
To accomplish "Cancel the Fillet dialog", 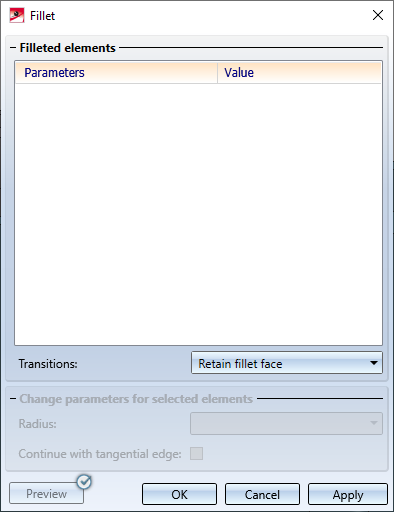I will [x=262, y=494].
